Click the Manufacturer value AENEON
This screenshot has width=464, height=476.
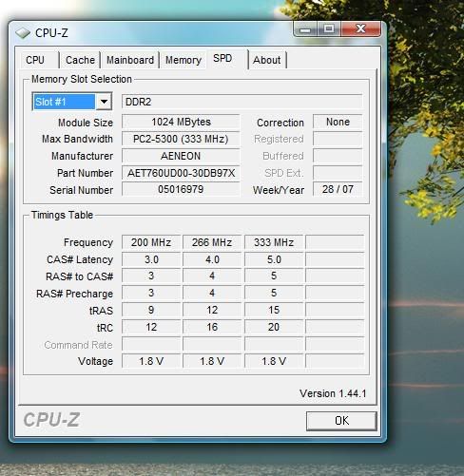(x=181, y=156)
